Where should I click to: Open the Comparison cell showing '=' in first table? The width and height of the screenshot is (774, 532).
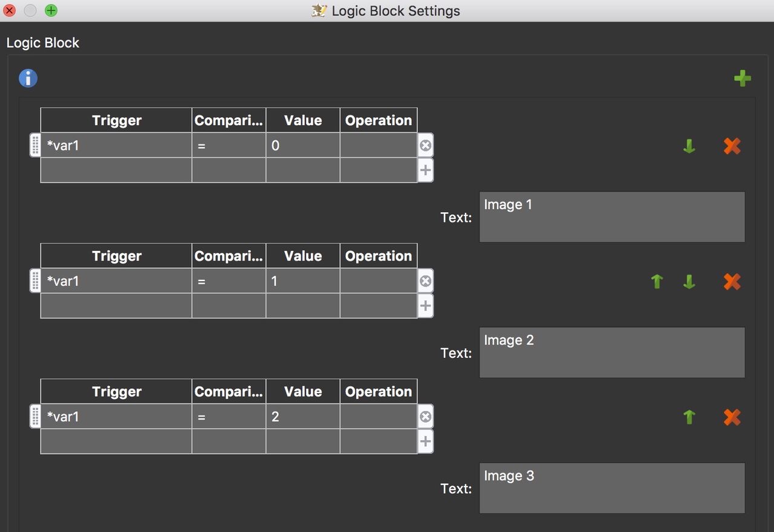(x=228, y=145)
